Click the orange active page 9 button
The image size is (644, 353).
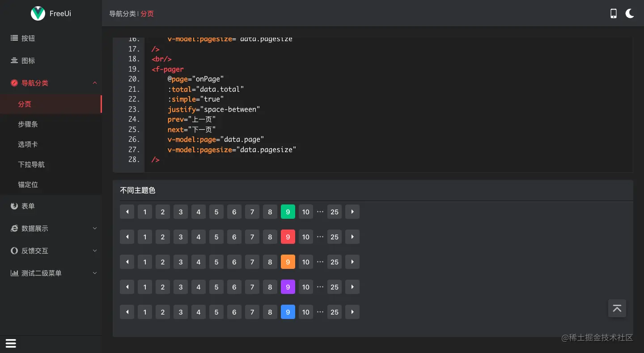tap(288, 262)
